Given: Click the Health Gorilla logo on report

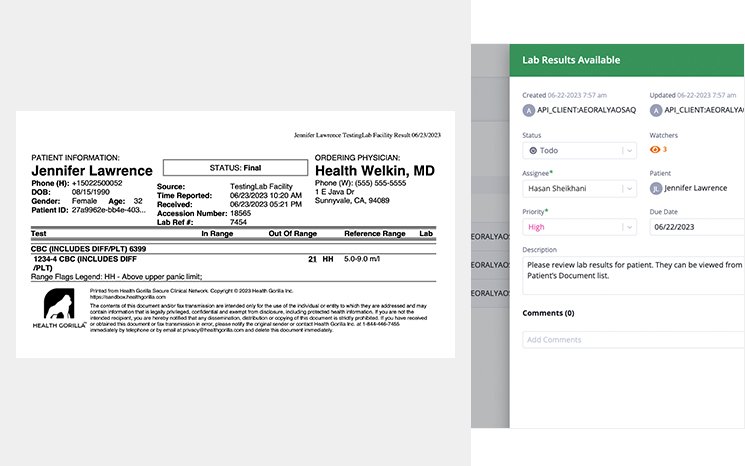Looking at the screenshot, I should point(59,308).
